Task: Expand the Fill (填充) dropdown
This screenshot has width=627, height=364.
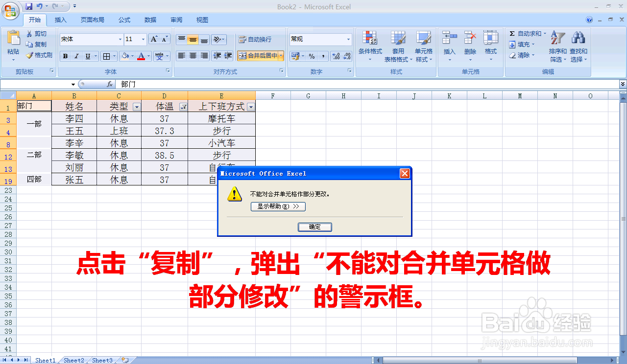Action: (533, 45)
